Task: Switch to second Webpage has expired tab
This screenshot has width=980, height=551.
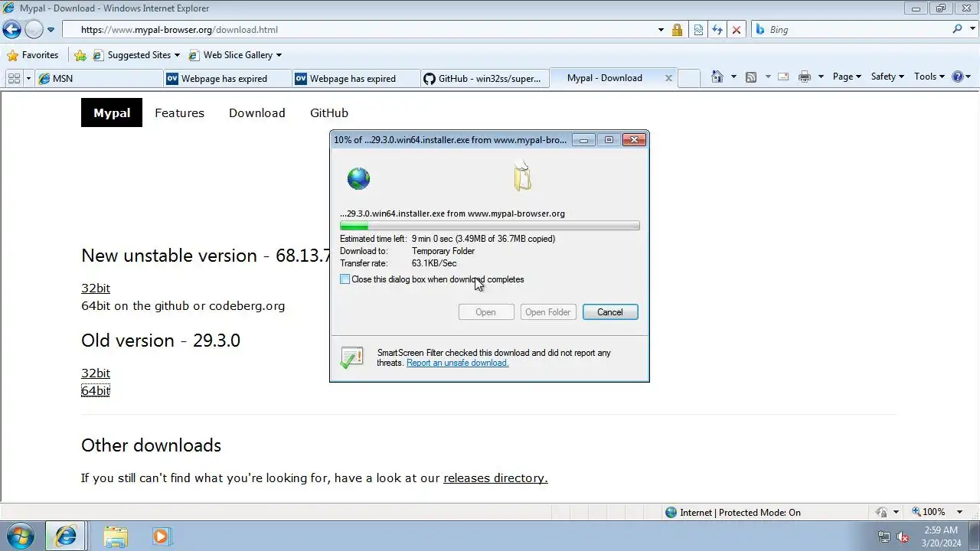Action: pos(356,78)
